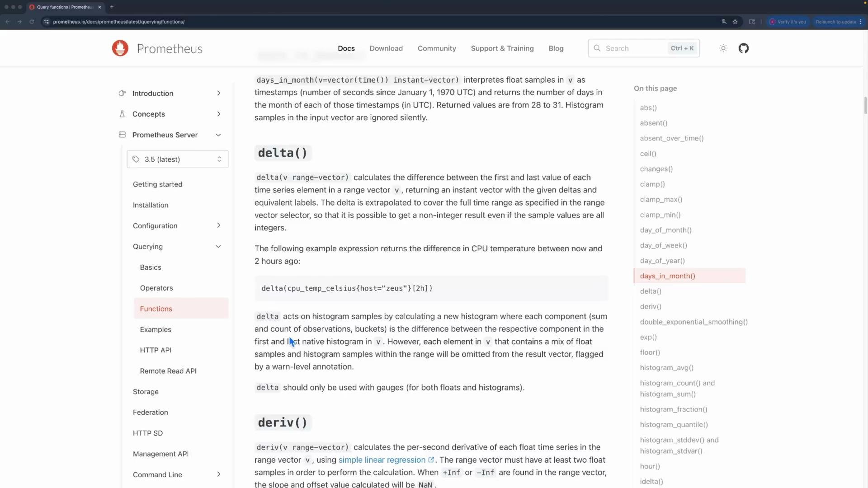Click the browser back arrow

(8, 22)
